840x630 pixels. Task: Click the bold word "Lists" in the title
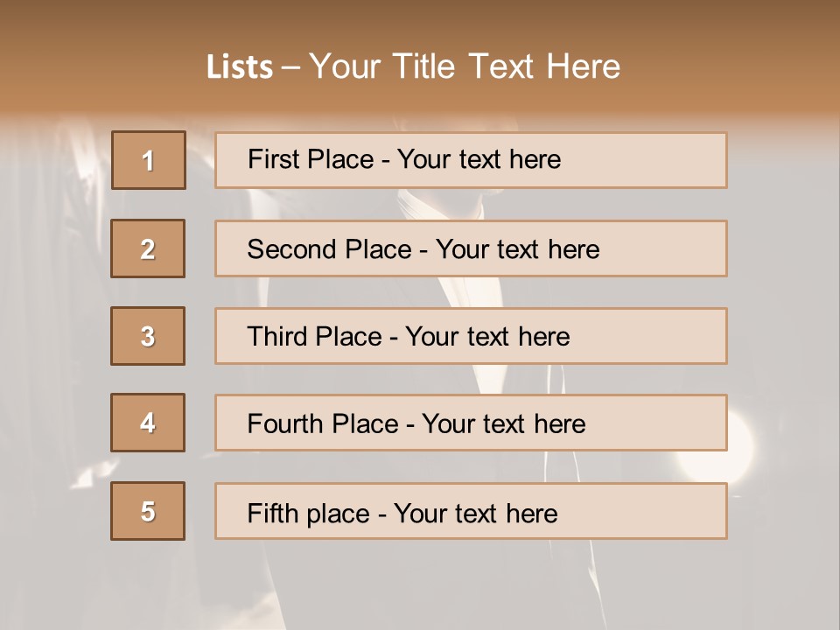pos(240,66)
